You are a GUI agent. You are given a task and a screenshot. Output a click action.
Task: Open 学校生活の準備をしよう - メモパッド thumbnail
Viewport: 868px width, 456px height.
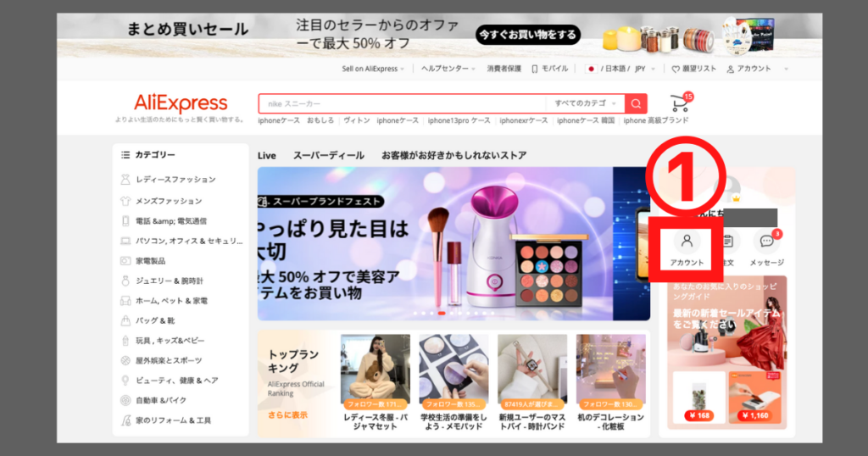454,369
